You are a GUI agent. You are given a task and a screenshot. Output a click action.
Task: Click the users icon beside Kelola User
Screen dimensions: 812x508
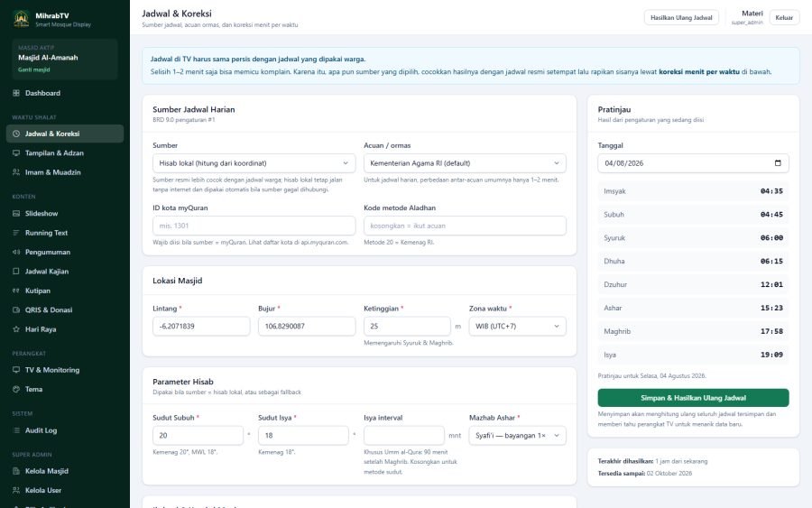click(16, 490)
